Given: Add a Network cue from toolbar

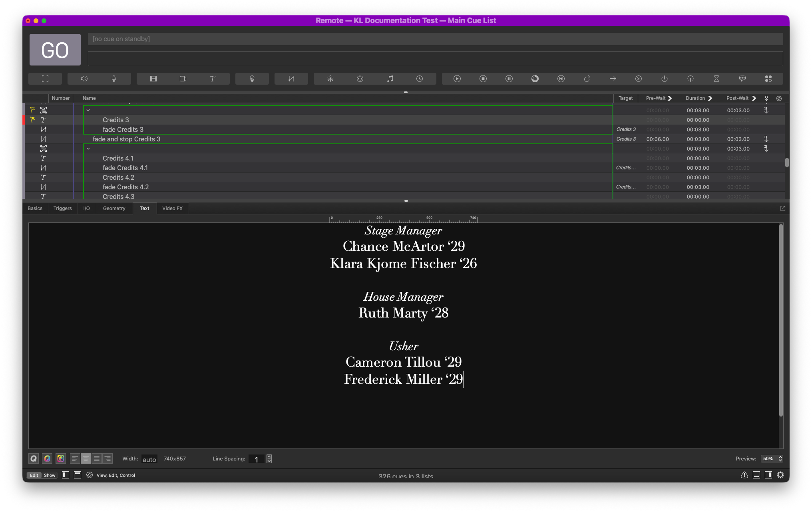Looking at the screenshot, I should (330, 79).
